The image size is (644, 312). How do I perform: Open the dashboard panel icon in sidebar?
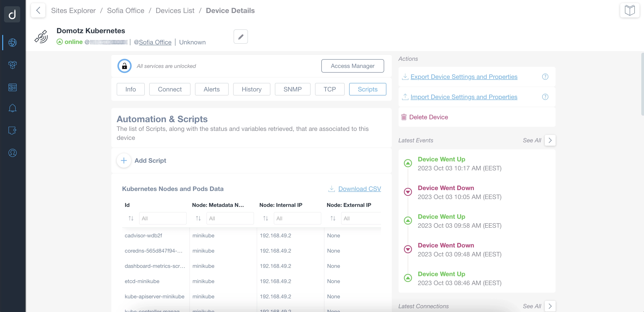click(13, 87)
